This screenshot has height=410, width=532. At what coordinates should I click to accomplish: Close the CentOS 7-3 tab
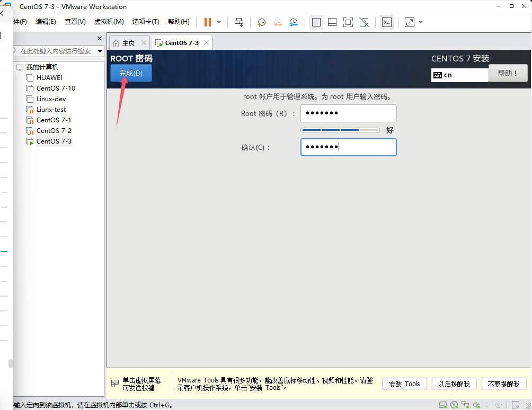(x=206, y=43)
